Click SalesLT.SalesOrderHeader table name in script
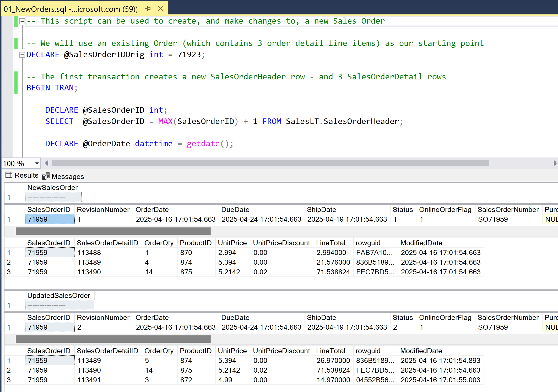The width and height of the screenshot is (558, 392). (342, 121)
